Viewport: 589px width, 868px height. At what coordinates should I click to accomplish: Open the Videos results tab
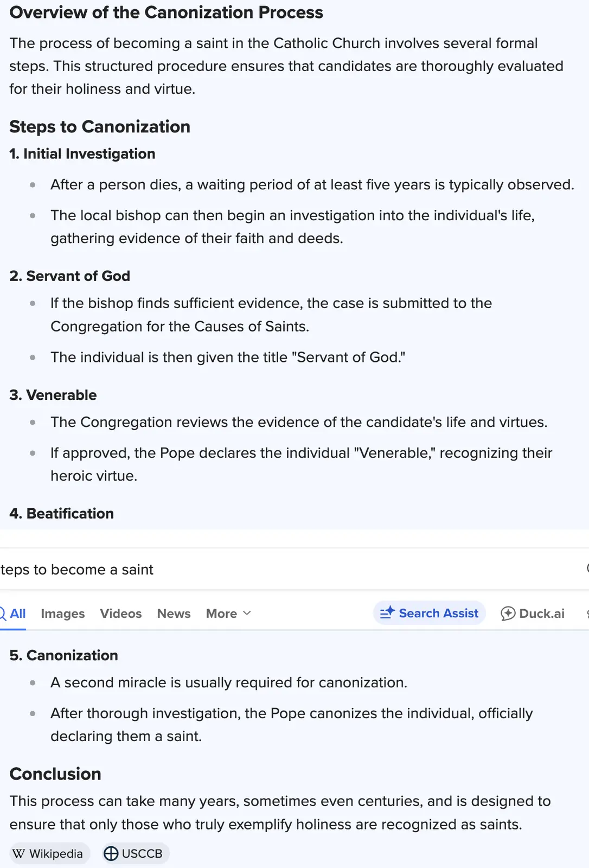(121, 614)
